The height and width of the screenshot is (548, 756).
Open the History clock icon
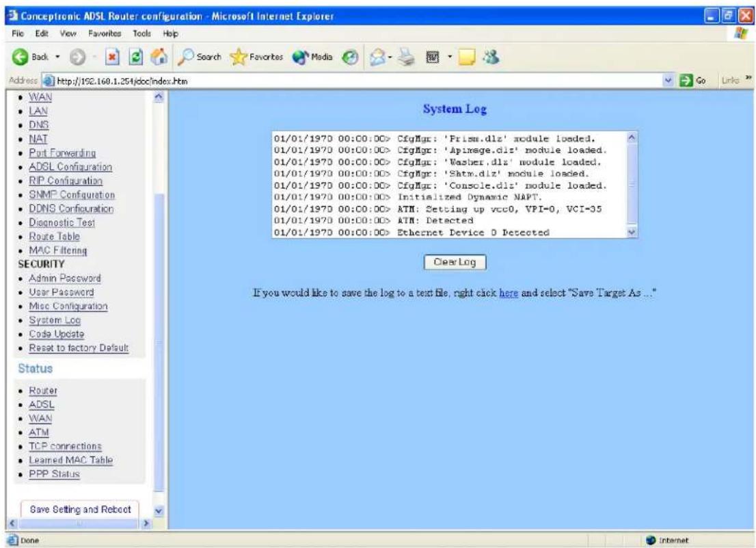click(x=350, y=57)
